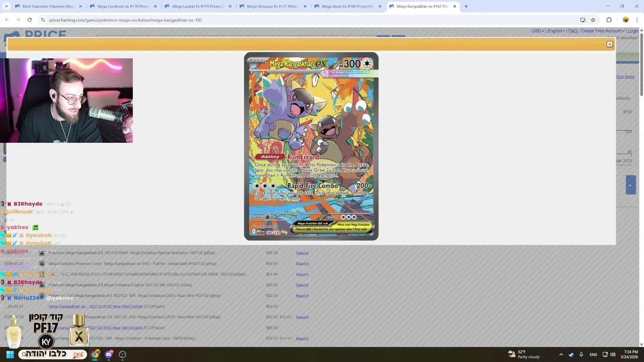
Task: Click the blue plus button at right edge
Action: click(630, 185)
